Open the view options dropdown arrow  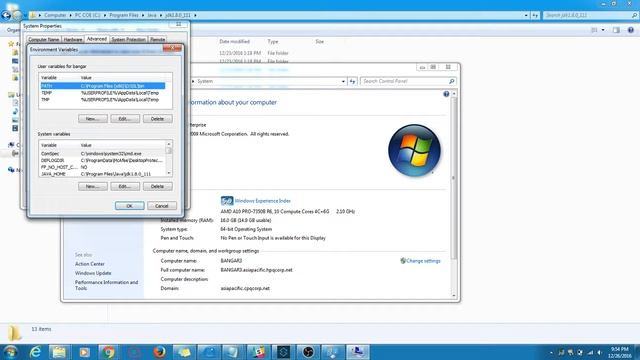(x=603, y=30)
